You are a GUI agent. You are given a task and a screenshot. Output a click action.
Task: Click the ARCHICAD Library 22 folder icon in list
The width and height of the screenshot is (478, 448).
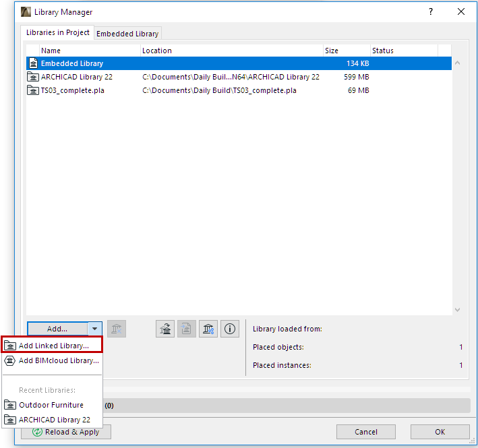33,77
